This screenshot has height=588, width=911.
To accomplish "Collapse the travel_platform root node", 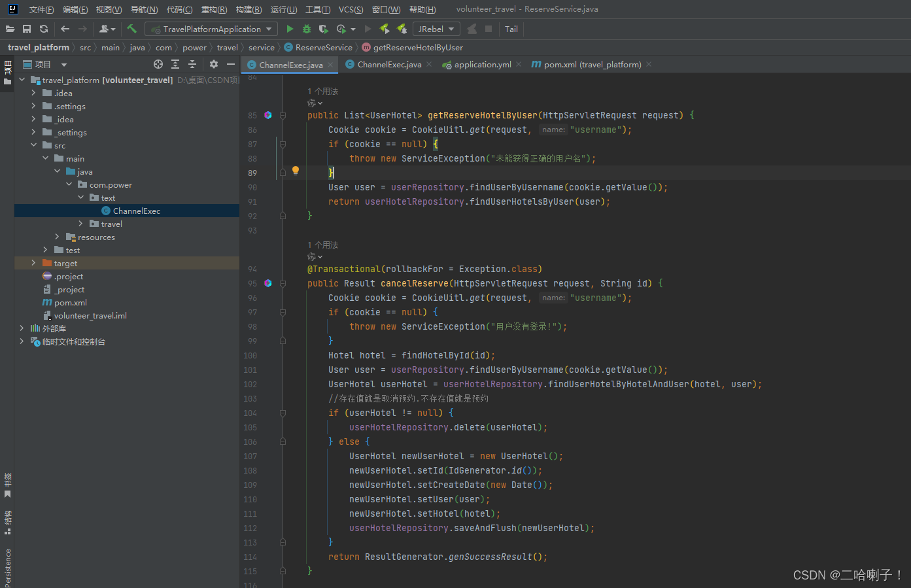I will [x=22, y=80].
